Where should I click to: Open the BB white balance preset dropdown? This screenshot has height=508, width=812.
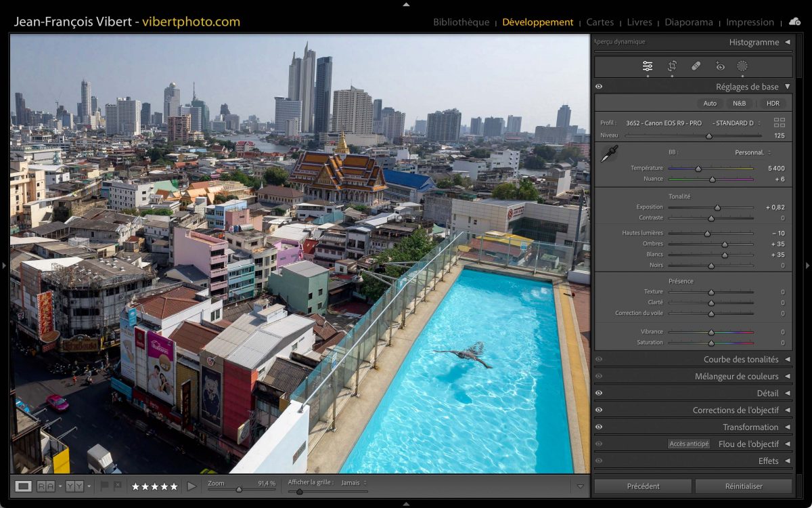tap(752, 152)
